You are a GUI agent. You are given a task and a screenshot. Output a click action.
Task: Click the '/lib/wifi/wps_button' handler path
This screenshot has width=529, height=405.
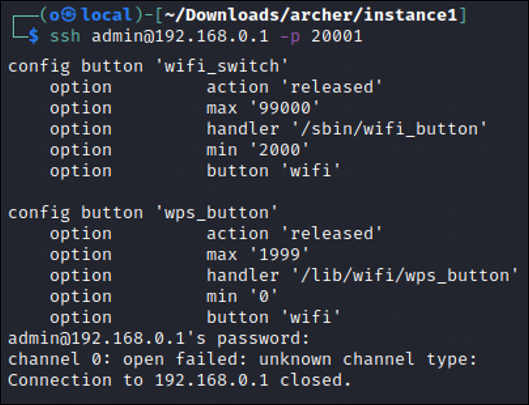pyautogui.click(x=405, y=275)
